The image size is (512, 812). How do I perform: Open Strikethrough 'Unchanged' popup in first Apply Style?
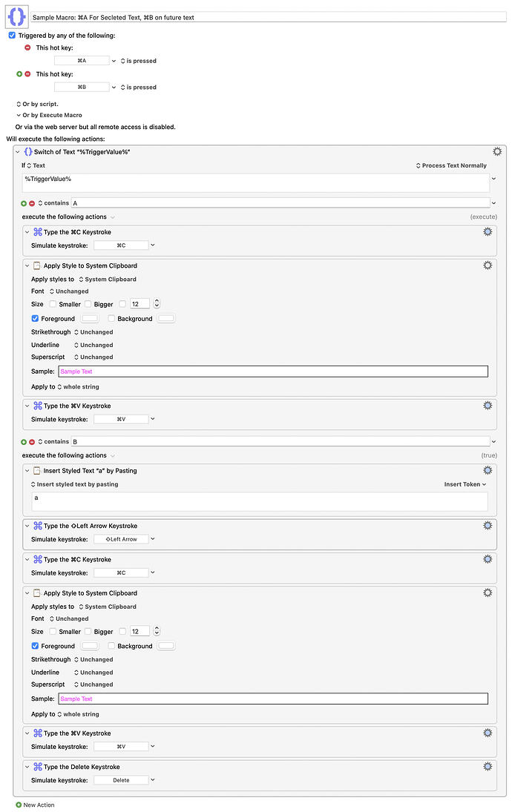tap(93, 332)
